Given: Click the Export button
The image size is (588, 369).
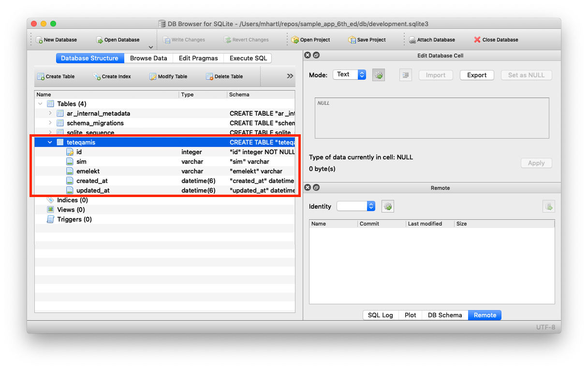Looking at the screenshot, I should coord(477,75).
